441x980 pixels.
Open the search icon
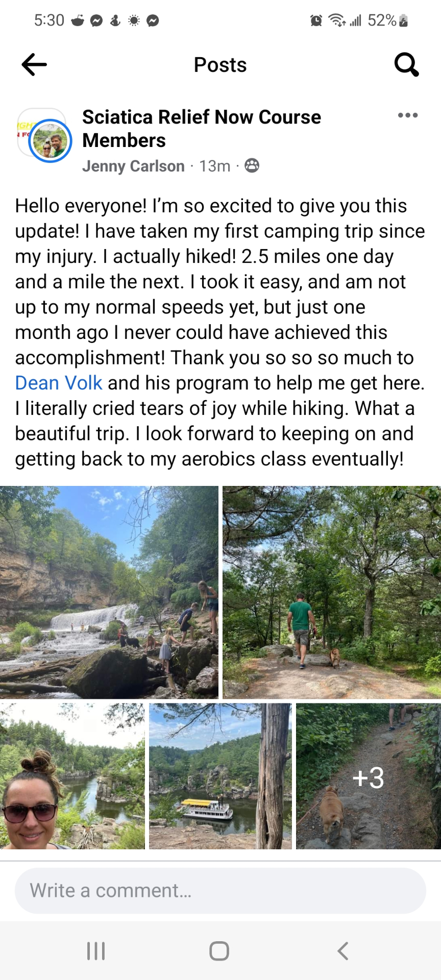click(406, 64)
